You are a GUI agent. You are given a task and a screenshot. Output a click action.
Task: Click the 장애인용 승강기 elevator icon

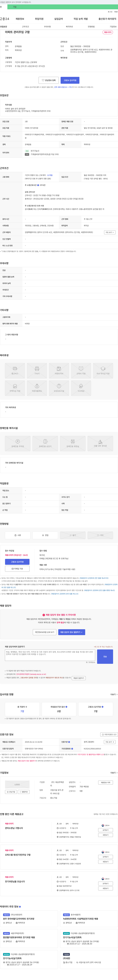[x=45, y=441]
